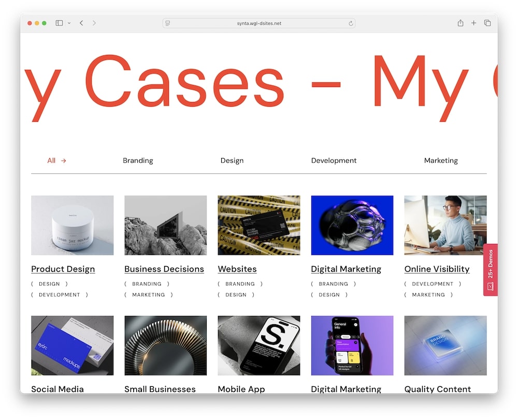Reload the page with the refresh icon
The image size is (518, 420).
click(351, 23)
